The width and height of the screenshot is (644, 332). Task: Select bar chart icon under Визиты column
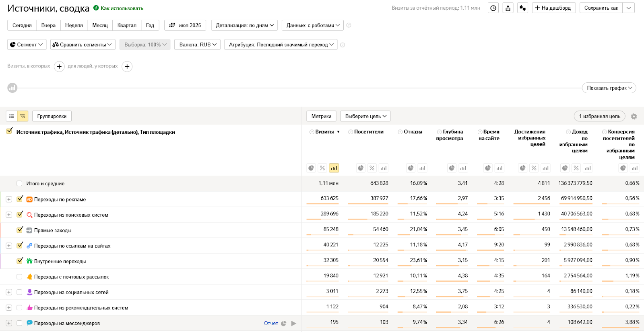pyautogui.click(x=334, y=168)
